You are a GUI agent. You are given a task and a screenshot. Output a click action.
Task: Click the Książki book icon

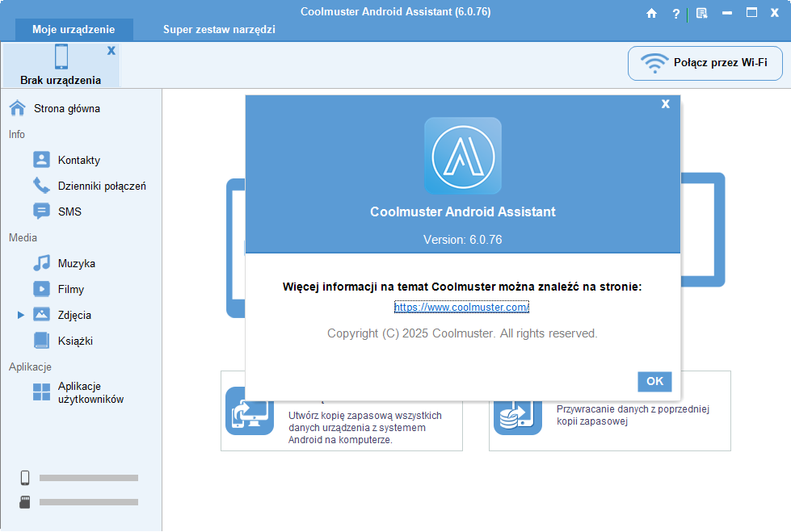(x=41, y=341)
